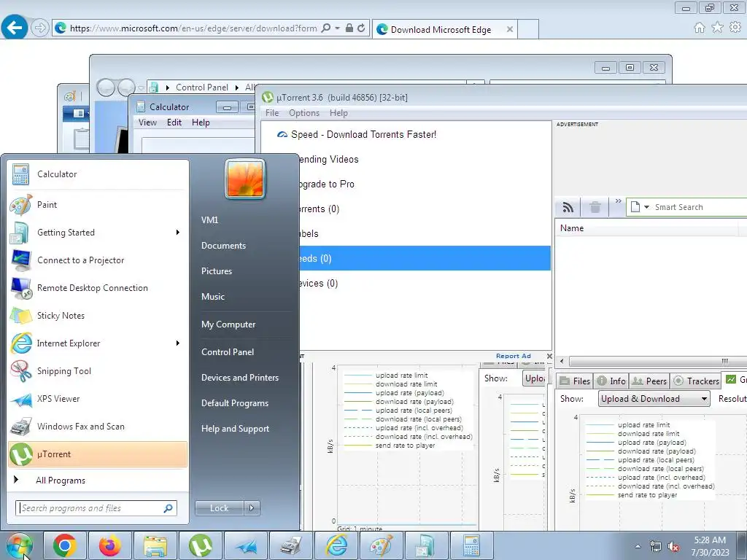Open the µTorrent Help menu
747x560 pixels.
(338, 113)
